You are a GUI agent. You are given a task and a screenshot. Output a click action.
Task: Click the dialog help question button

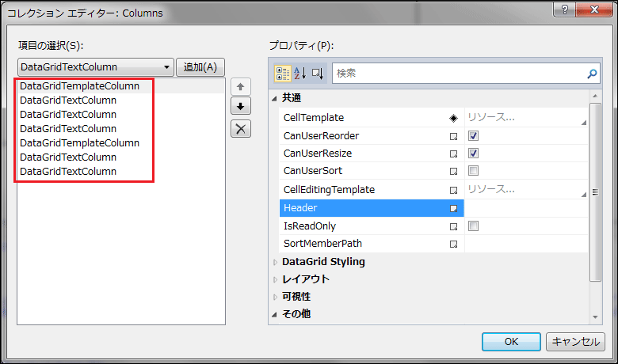[x=564, y=9]
